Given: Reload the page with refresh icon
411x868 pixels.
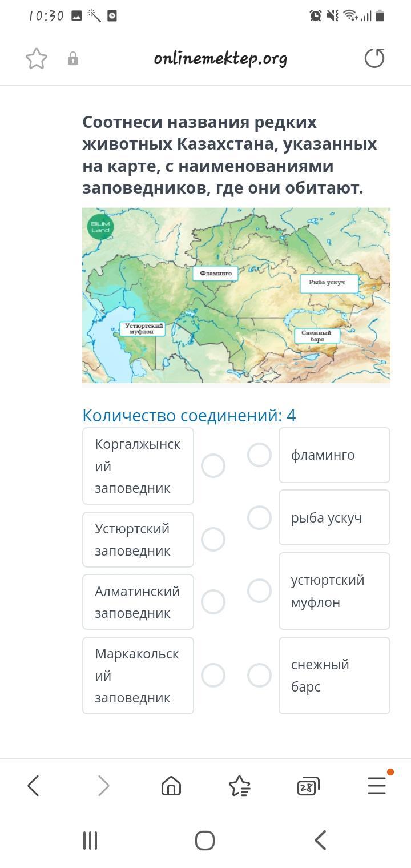Looking at the screenshot, I should 374,58.
